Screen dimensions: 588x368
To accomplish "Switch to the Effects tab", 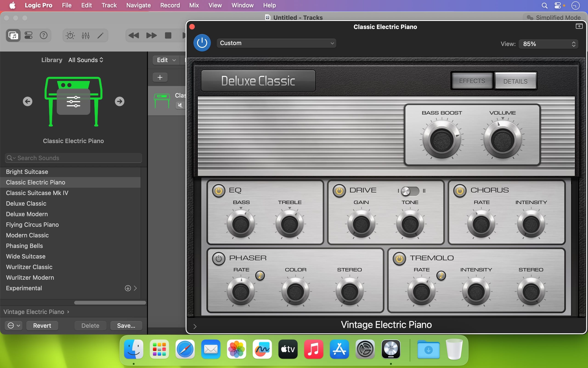I will click(x=472, y=81).
